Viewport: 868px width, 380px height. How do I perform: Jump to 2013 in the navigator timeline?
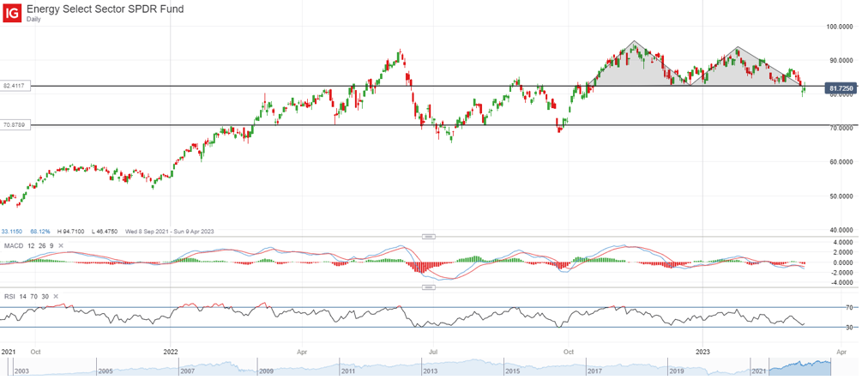(x=429, y=370)
